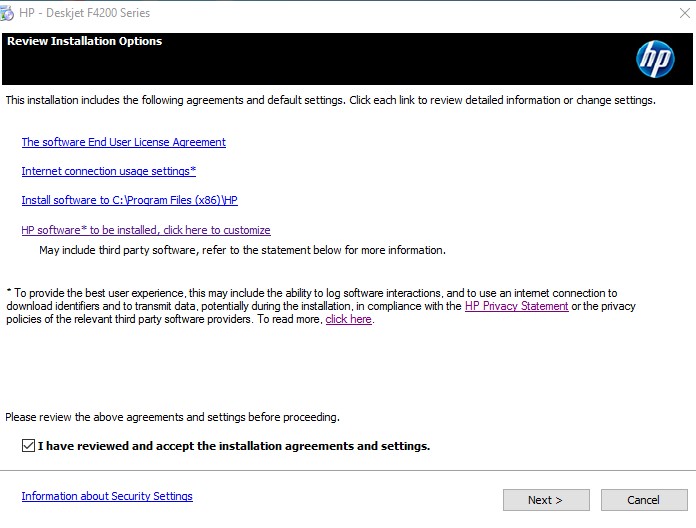Screen dimensions: 696x528
Task: Customize HP software to be installed
Action: 146,230
